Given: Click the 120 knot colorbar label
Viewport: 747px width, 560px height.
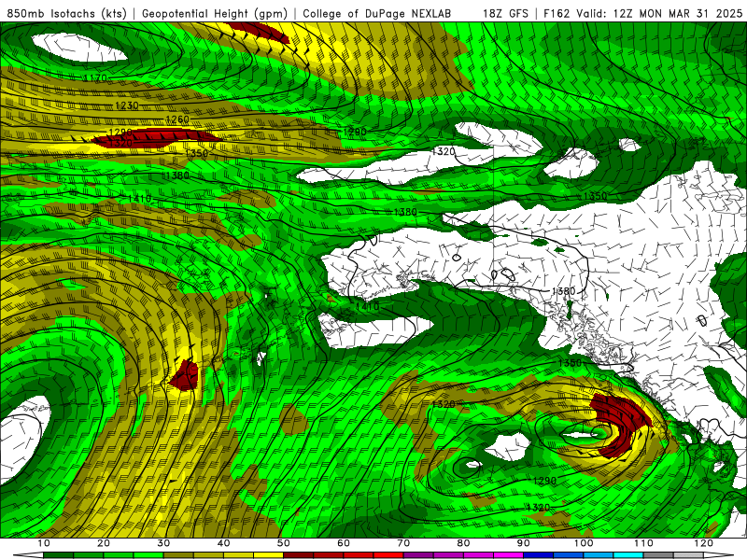Looking at the screenshot, I should pyautogui.click(x=704, y=543).
